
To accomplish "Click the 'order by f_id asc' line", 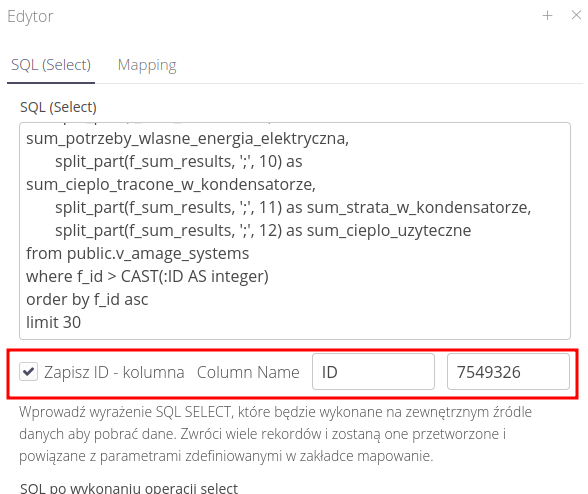I will [87, 299].
